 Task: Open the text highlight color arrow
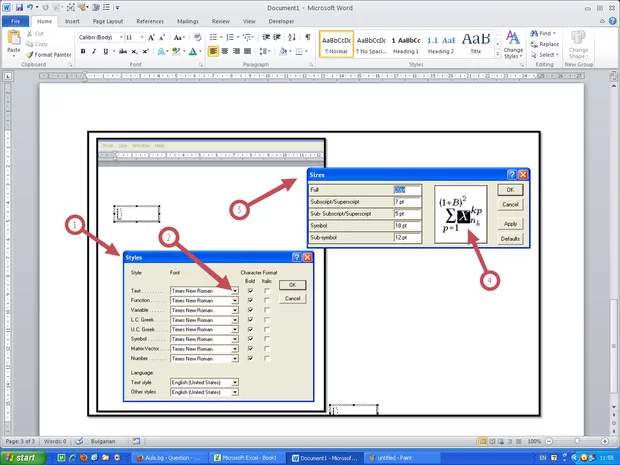click(184, 51)
